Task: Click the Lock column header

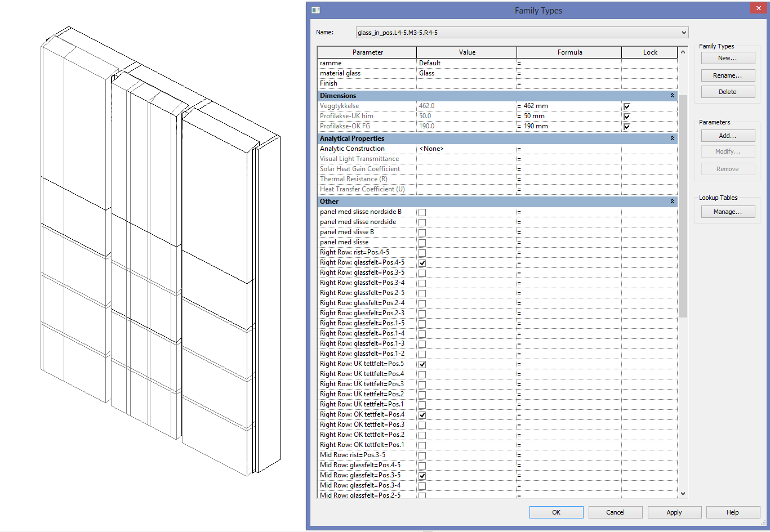Action: click(x=650, y=52)
